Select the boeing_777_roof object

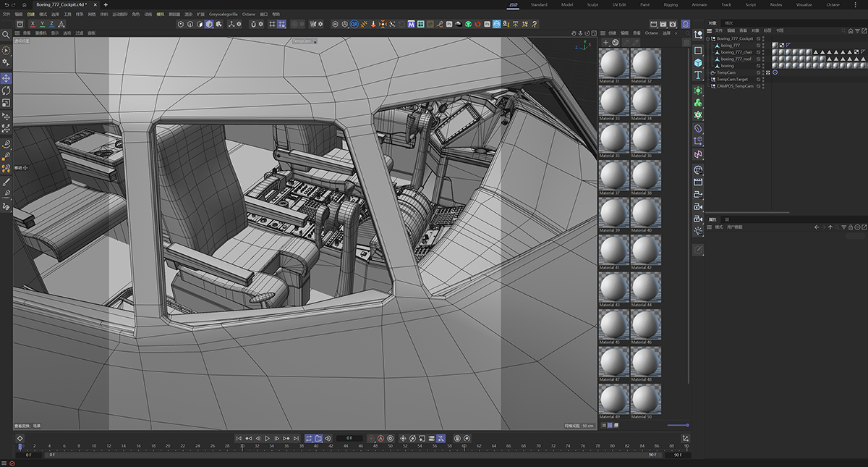737,59
